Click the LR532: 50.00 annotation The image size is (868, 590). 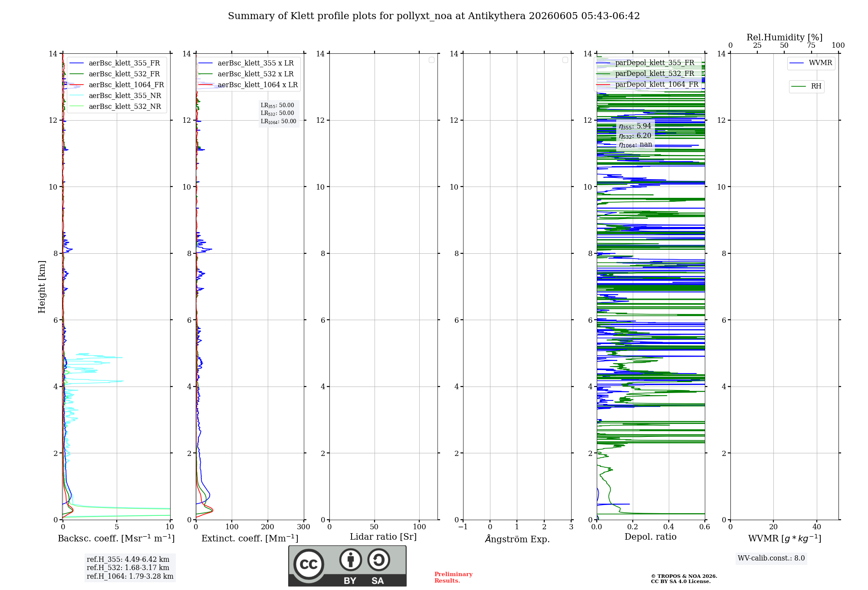tap(277, 113)
